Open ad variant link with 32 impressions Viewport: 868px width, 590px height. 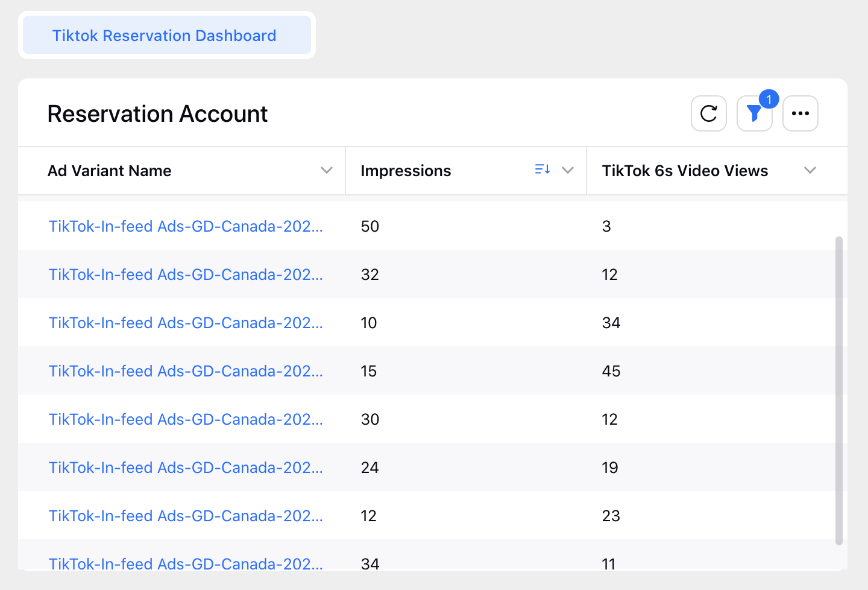(x=186, y=274)
